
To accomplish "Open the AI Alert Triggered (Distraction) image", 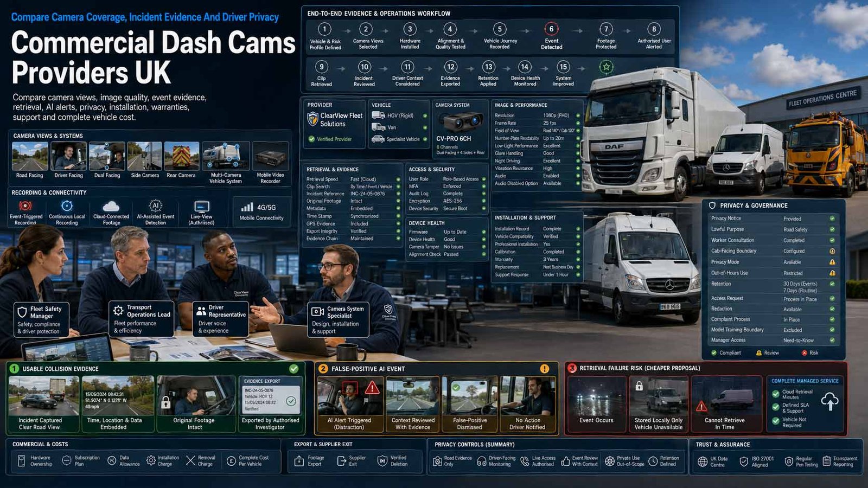I will [x=349, y=397].
